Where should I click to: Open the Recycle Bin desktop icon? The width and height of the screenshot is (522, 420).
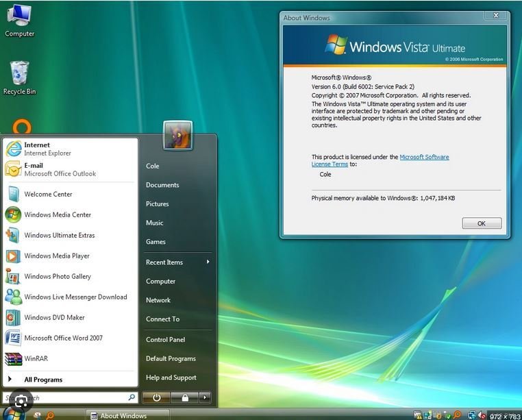tap(19, 78)
